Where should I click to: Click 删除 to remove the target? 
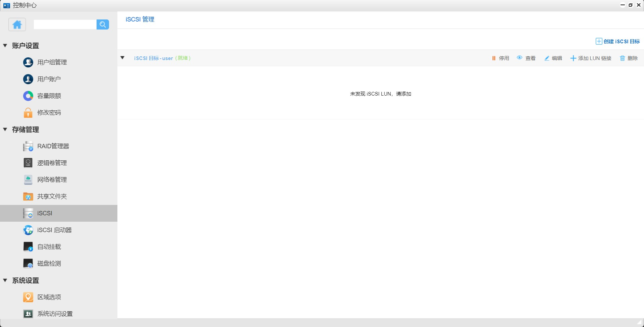(629, 58)
